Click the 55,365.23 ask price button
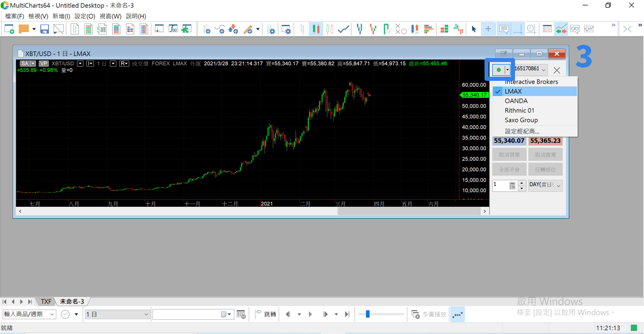 (545, 141)
